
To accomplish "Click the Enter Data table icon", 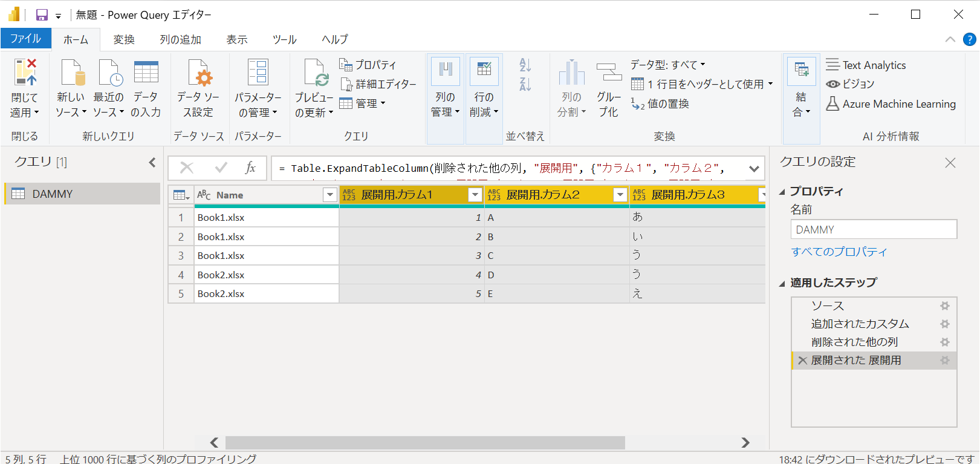I will pyautogui.click(x=146, y=71).
